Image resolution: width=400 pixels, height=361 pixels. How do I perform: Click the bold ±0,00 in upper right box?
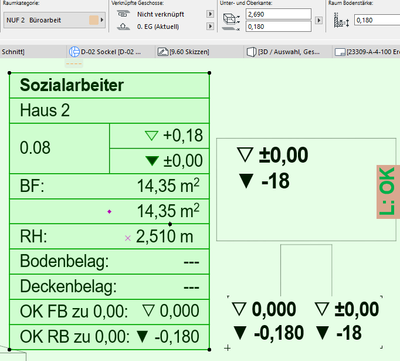coord(284,155)
